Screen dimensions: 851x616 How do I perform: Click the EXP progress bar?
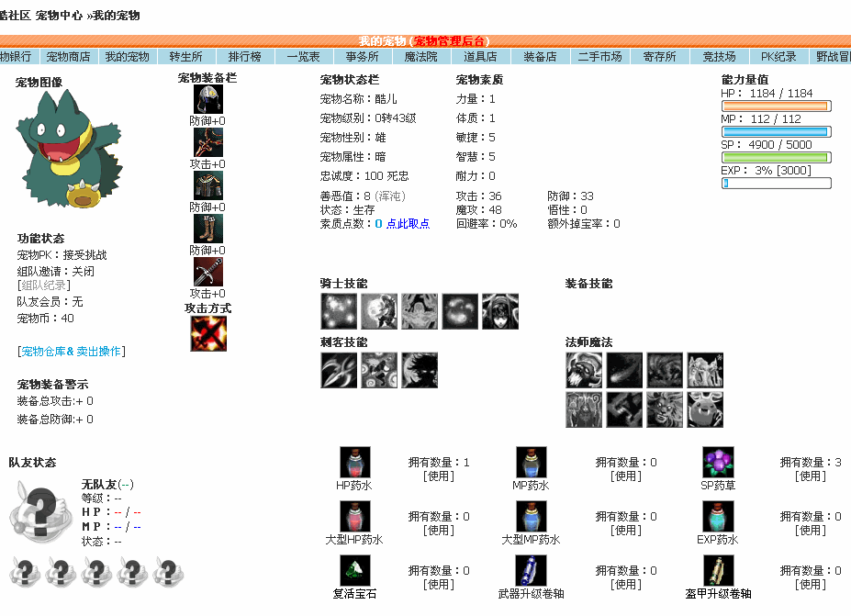pos(777,184)
